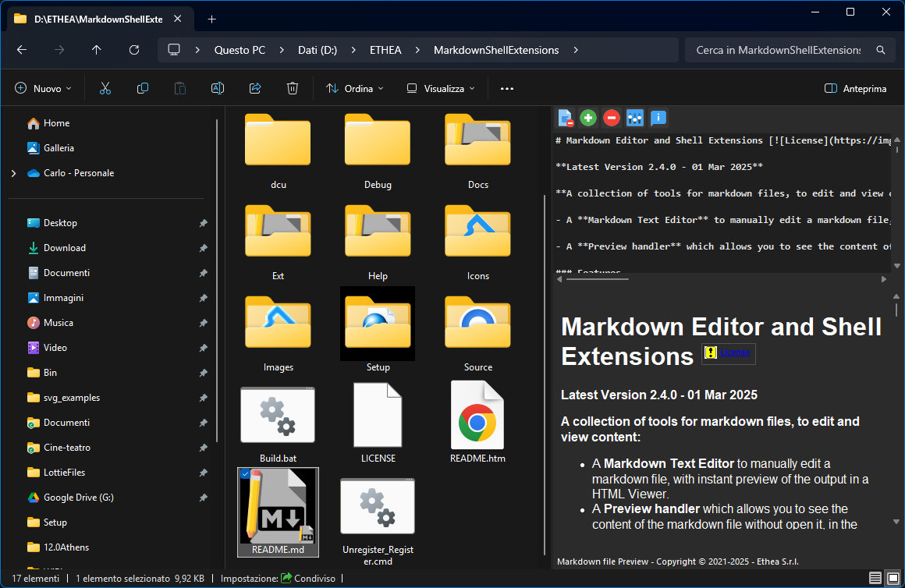Show the about info speech-bubble icon
This screenshot has width=905, height=588.
658,118
